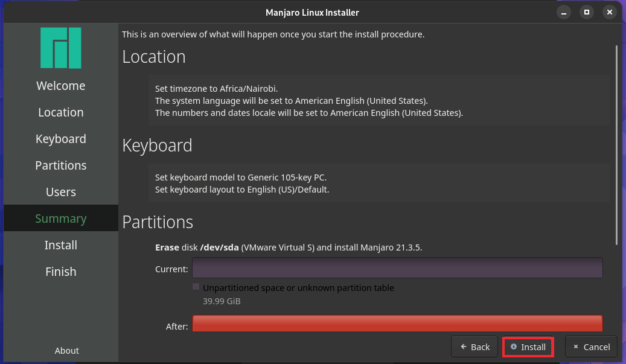This screenshot has width=626, height=364.
Task: Click the summary's vertical scrollbar
Action: 616,145
